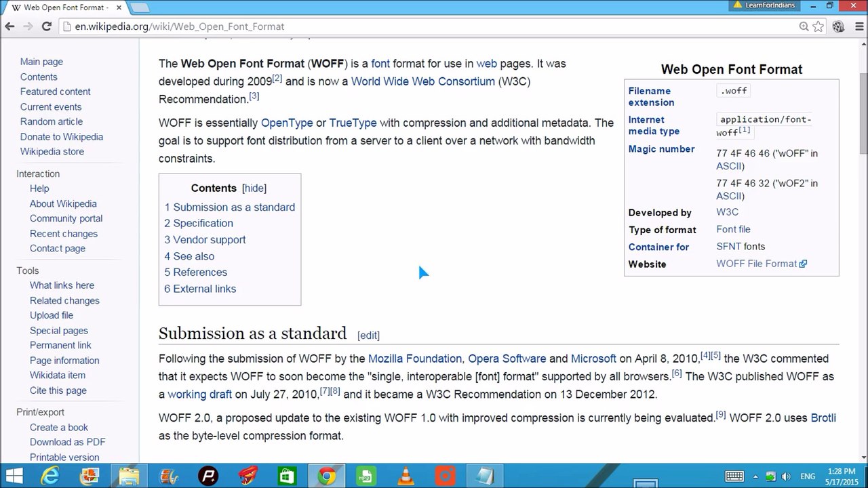Follow the TrueType link
Screen dimensions: 868x488
pos(353,123)
